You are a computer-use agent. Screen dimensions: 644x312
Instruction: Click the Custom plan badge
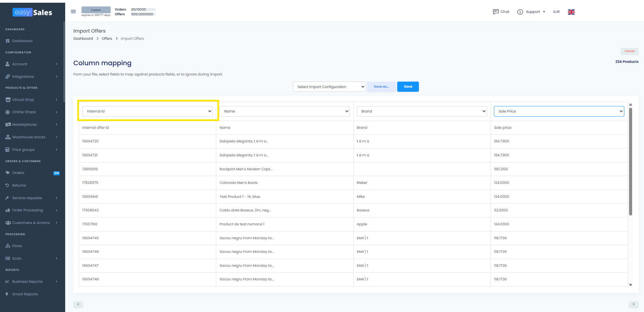click(x=96, y=10)
